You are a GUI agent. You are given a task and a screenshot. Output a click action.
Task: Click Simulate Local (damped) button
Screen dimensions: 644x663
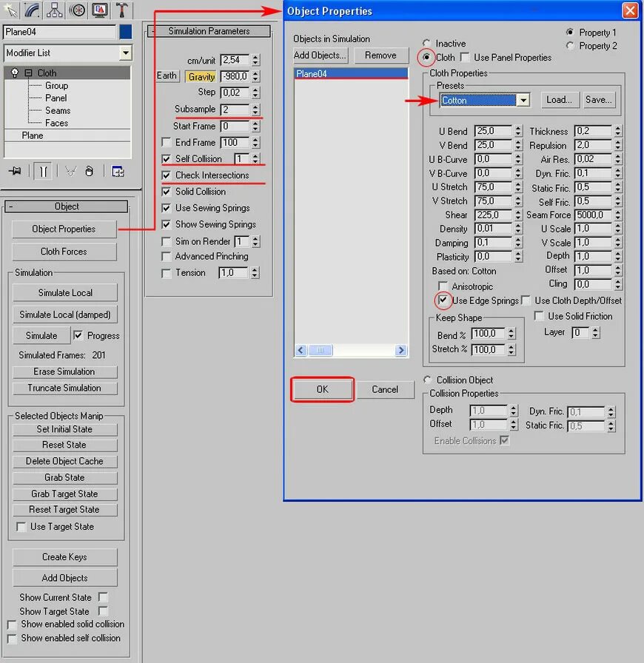coord(65,314)
